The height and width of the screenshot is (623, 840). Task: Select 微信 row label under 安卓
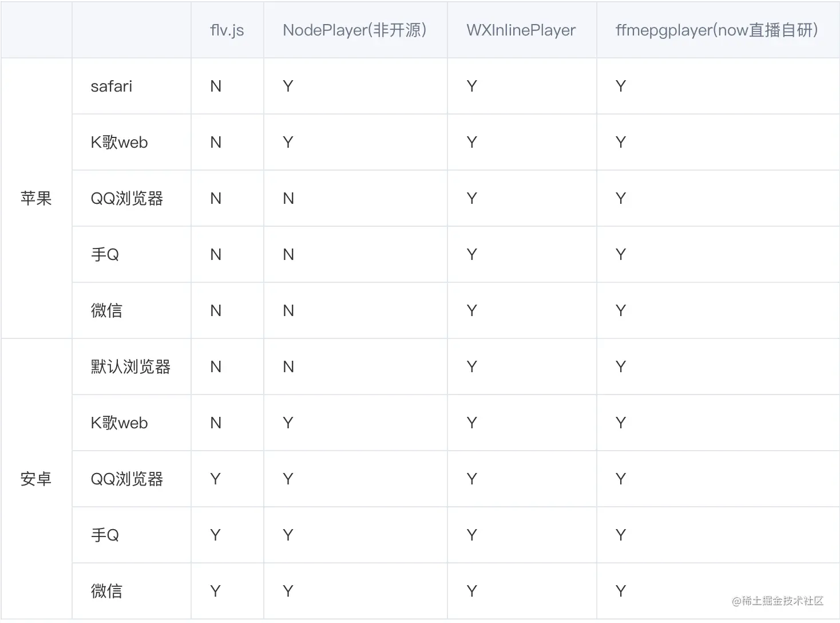coord(106,592)
